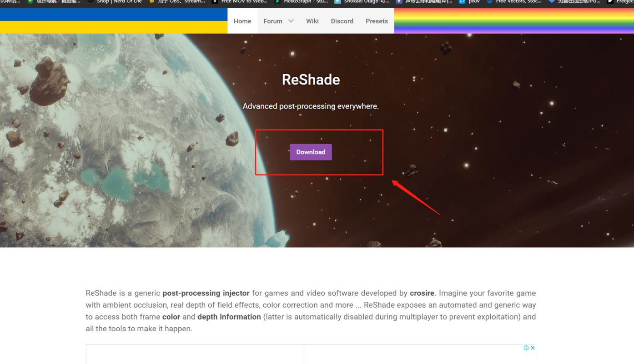Image resolution: width=634 pixels, height=364 pixels.
Task: Click the purple Download button
Action: point(311,152)
